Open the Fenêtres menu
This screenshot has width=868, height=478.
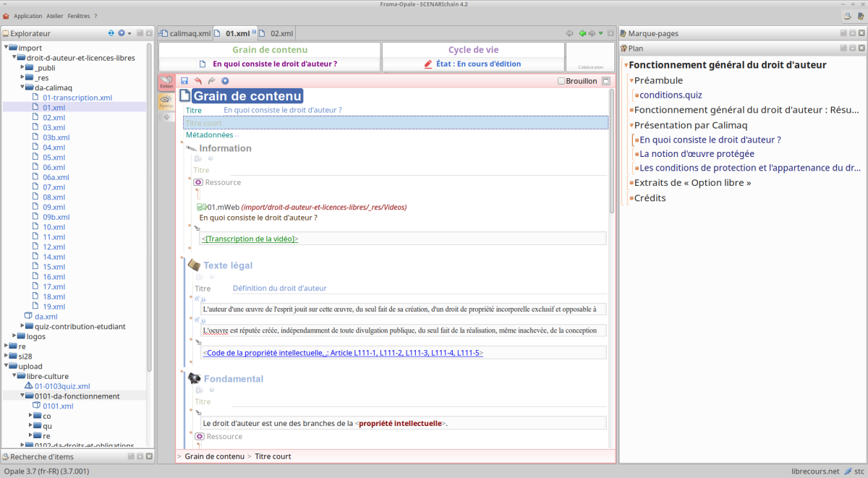point(79,16)
